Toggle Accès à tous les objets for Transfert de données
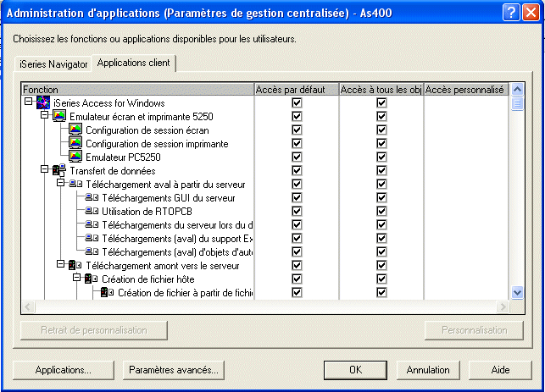This screenshot has width=545, height=392. point(381,170)
